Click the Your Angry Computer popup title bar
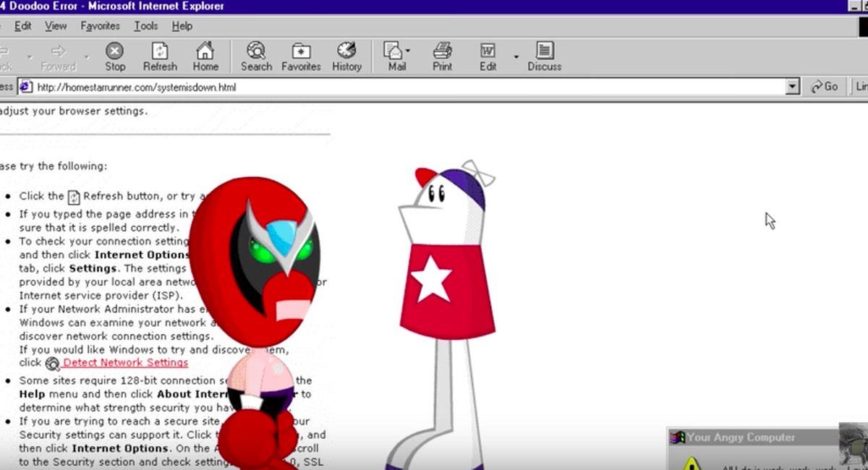Viewport: 868px width, 470px height. coord(752,437)
